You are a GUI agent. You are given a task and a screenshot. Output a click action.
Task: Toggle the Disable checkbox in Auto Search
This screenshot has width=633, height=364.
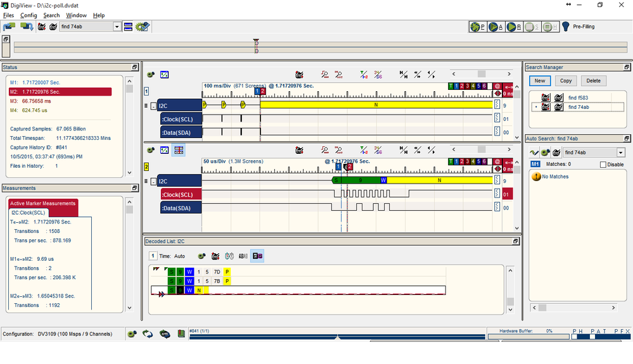tap(603, 165)
